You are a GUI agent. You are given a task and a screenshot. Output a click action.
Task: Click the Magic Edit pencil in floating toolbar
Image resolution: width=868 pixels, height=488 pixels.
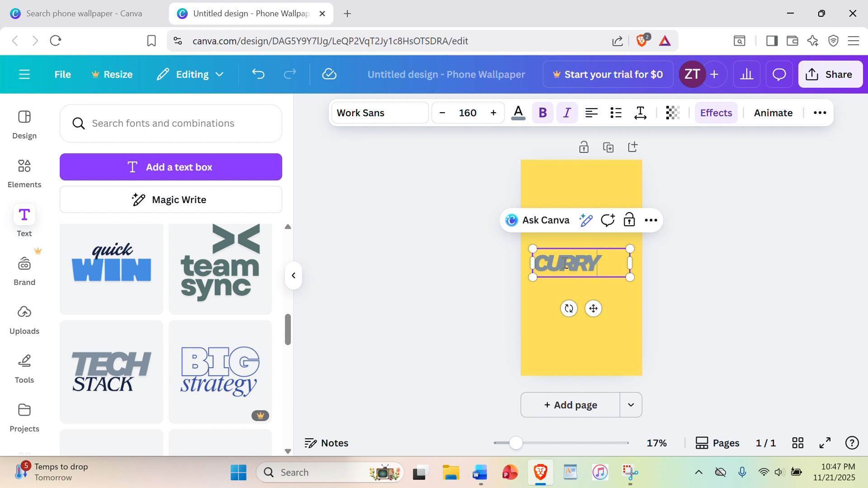coord(586,220)
